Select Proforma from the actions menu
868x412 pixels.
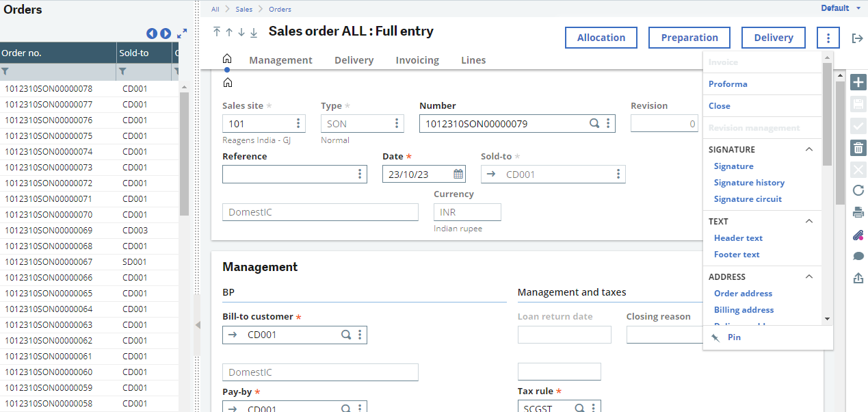pyautogui.click(x=728, y=83)
